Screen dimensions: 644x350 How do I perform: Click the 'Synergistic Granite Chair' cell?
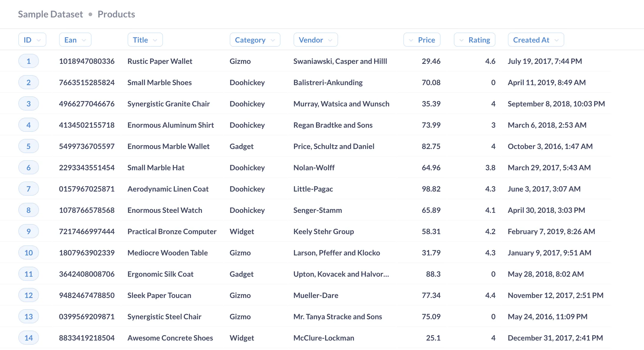(169, 104)
